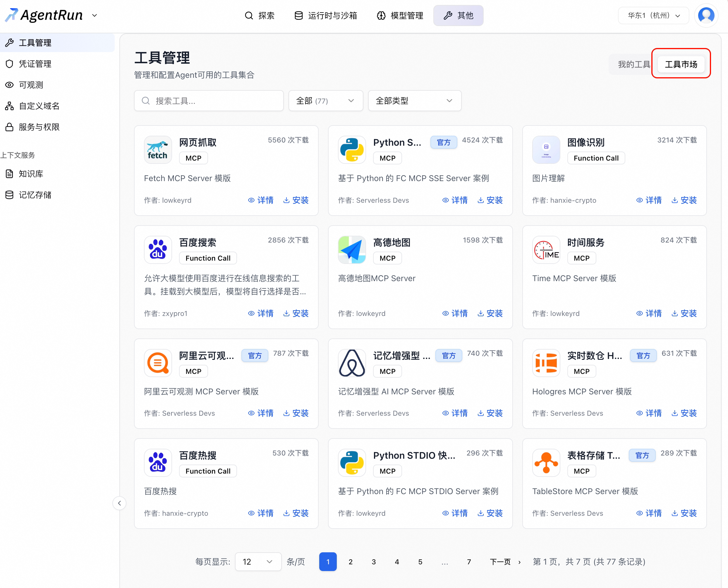The width and height of the screenshot is (728, 588).
Task: View 详情 of the 图像识别 tool
Action: [649, 200]
